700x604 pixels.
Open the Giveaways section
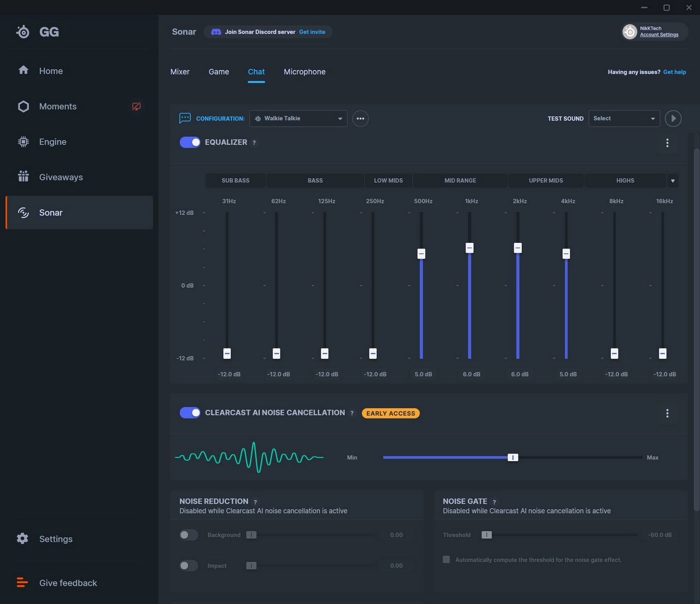pyautogui.click(x=79, y=177)
